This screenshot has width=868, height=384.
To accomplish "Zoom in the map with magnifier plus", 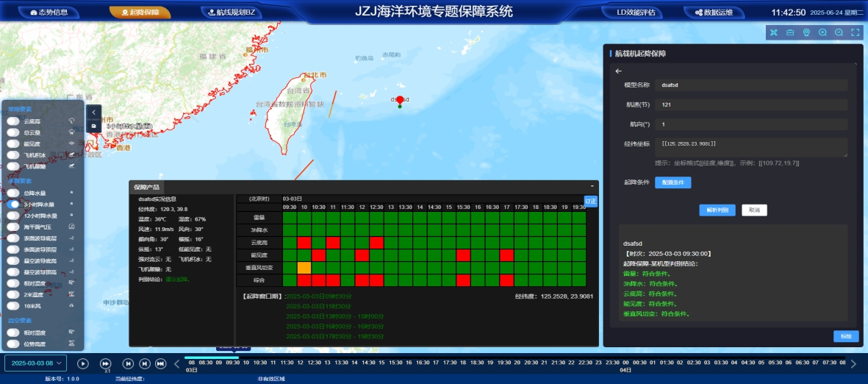I will (x=822, y=32).
